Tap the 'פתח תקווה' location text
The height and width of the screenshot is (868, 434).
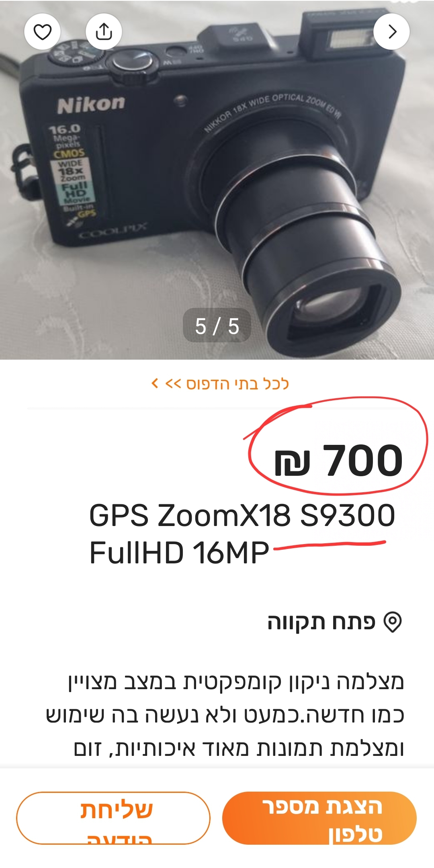(321, 622)
